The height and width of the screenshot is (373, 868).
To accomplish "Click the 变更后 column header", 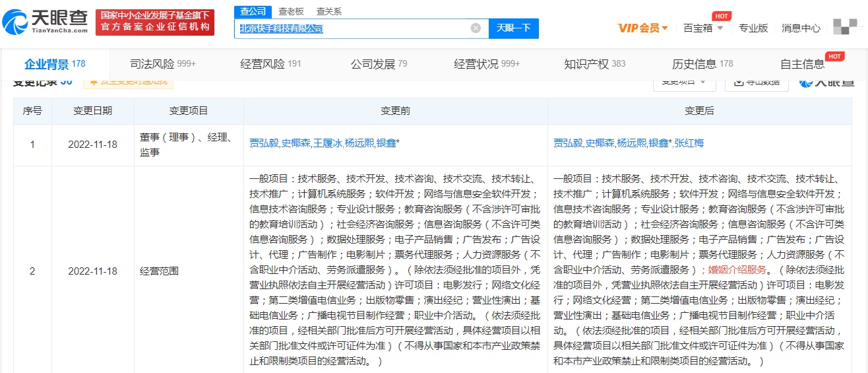I will (x=699, y=111).
